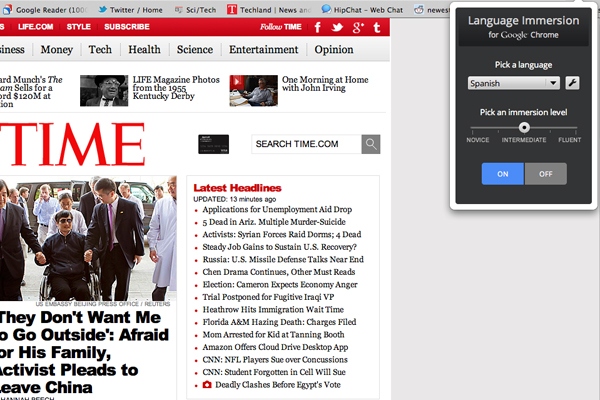Click the Search Time.com input field
Viewport: 600px width, 400px height.
coord(305,144)
